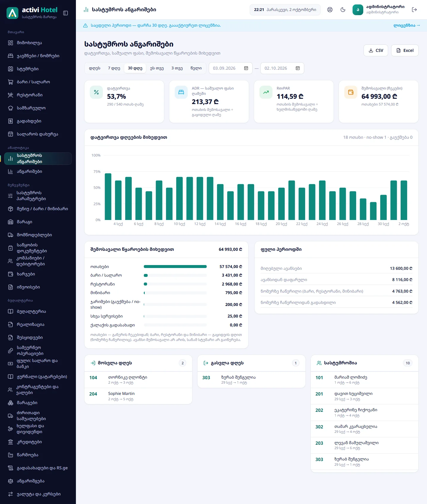427x504 pixels.
Task: Collapse the sidebar with the panel icon
Action: (x=66, y=13)
